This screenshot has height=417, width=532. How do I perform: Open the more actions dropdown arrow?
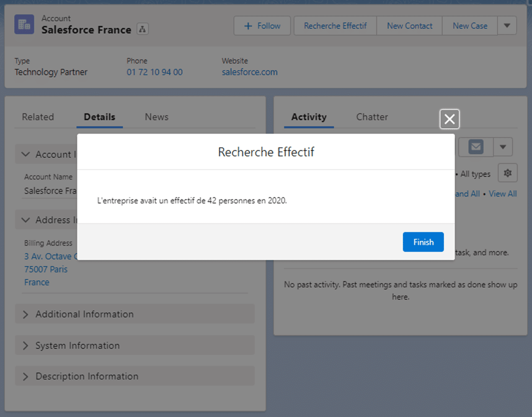click(x=507, y=26)
